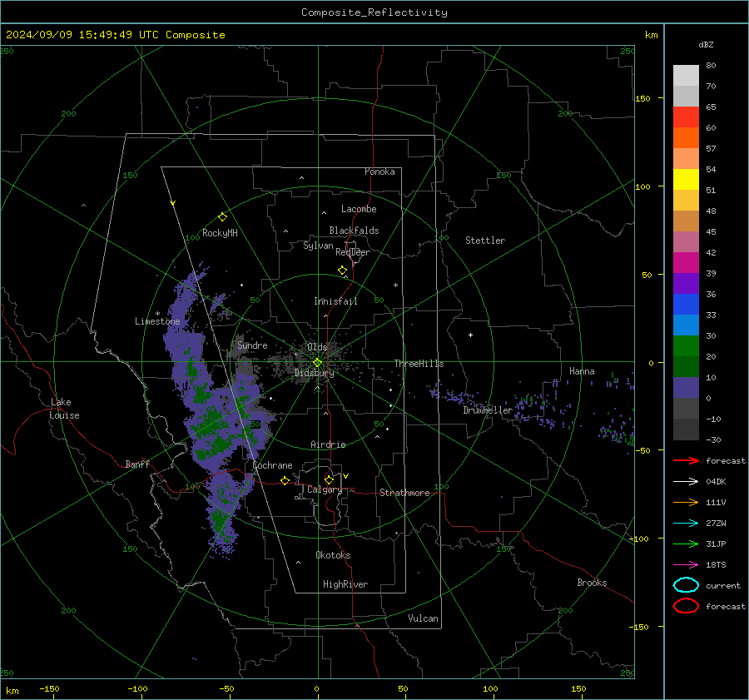This screenshot has width=749, height=700.
Task: Click the Vulcan label
Action: point(424,618)
